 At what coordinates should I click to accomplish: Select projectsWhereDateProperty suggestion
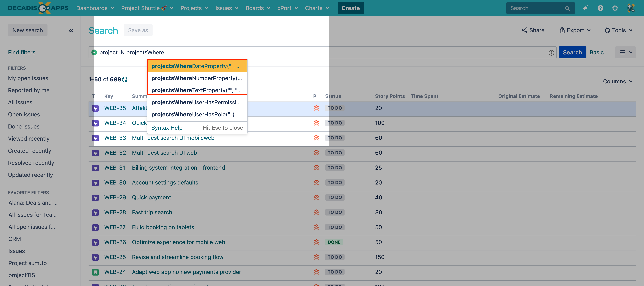pos(197,66)
